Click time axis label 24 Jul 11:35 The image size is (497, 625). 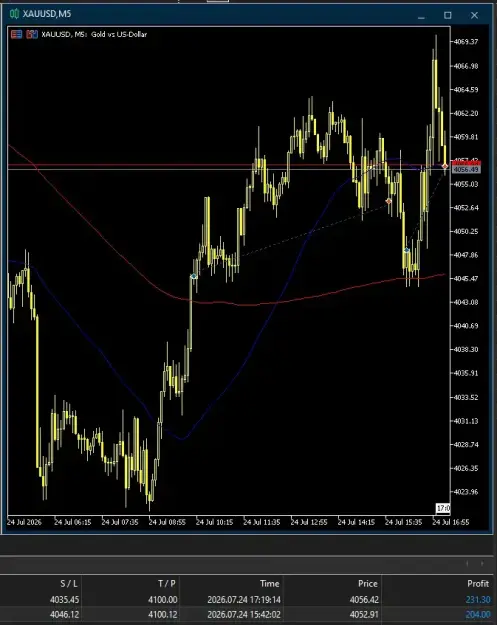(x=261, y=522)
